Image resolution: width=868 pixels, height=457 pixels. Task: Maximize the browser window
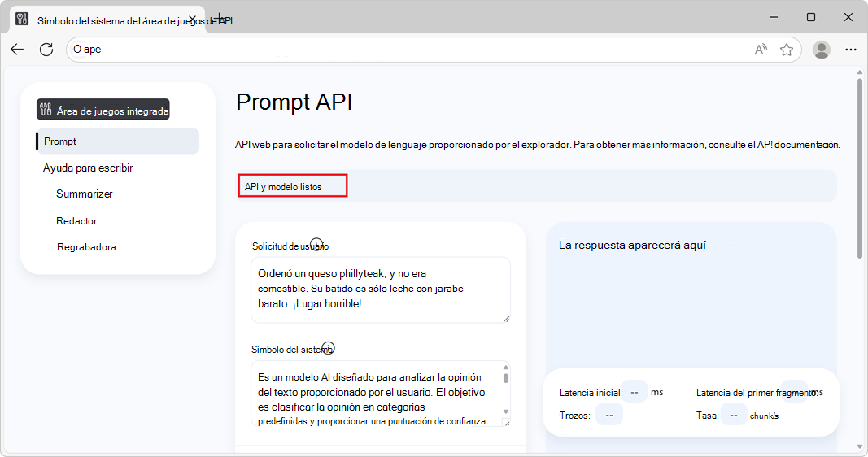[811, 17]
